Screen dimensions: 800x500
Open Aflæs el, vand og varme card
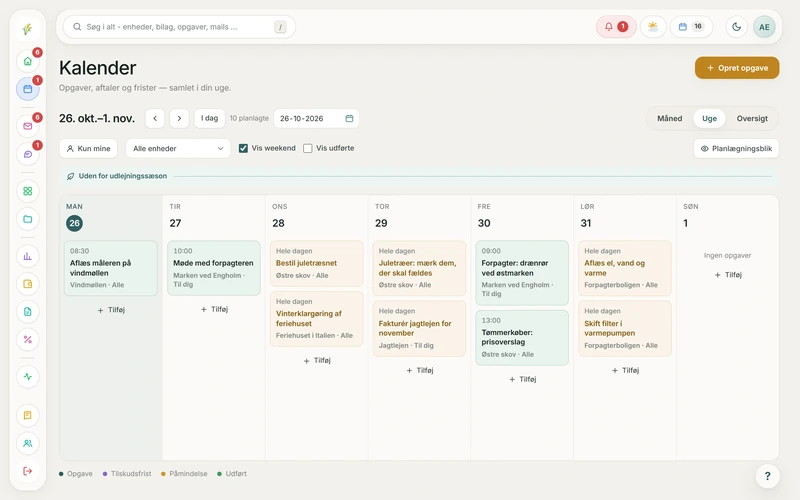coord(625,268)
